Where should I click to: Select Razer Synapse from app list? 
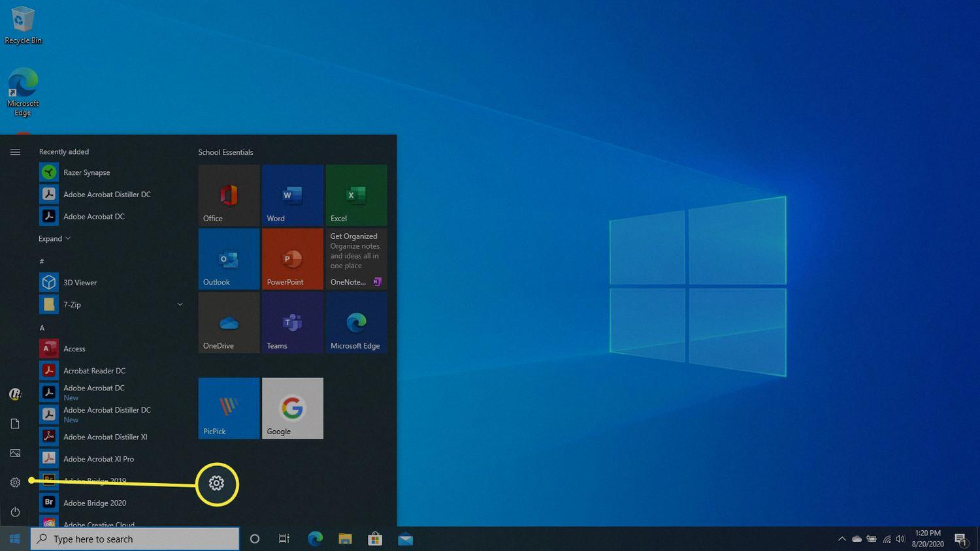pos(86,172)
